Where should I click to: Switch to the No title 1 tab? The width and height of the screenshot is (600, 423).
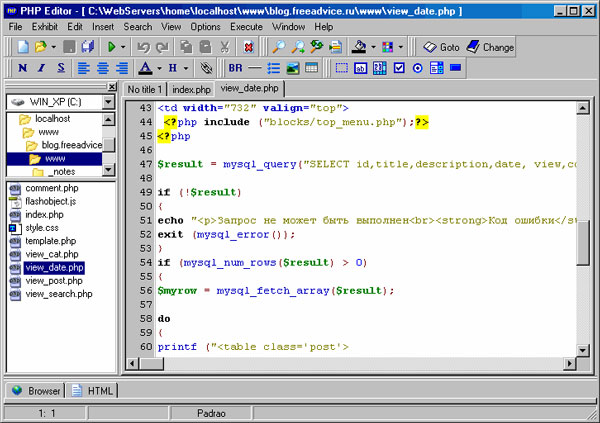coord(145,90)
